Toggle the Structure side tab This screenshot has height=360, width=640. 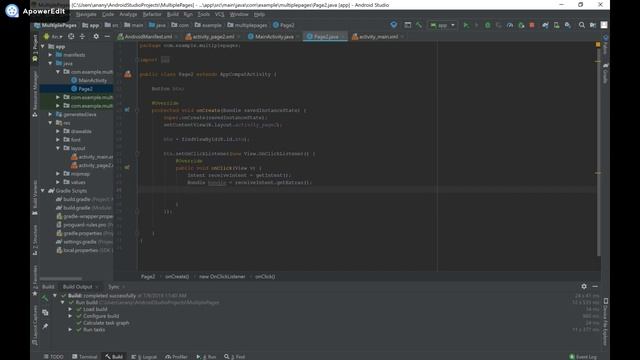tap(35, 240)
